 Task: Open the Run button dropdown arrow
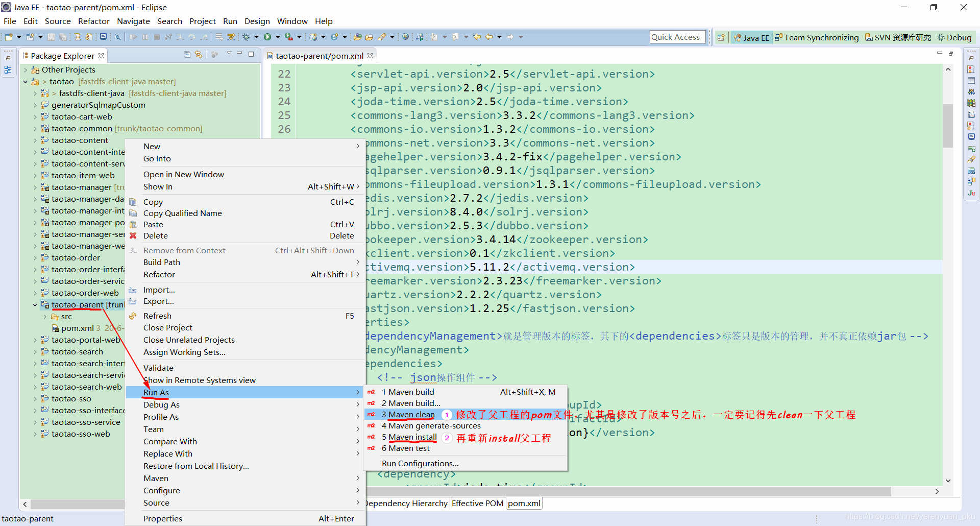pyautogui.click(x=278, y=37)
